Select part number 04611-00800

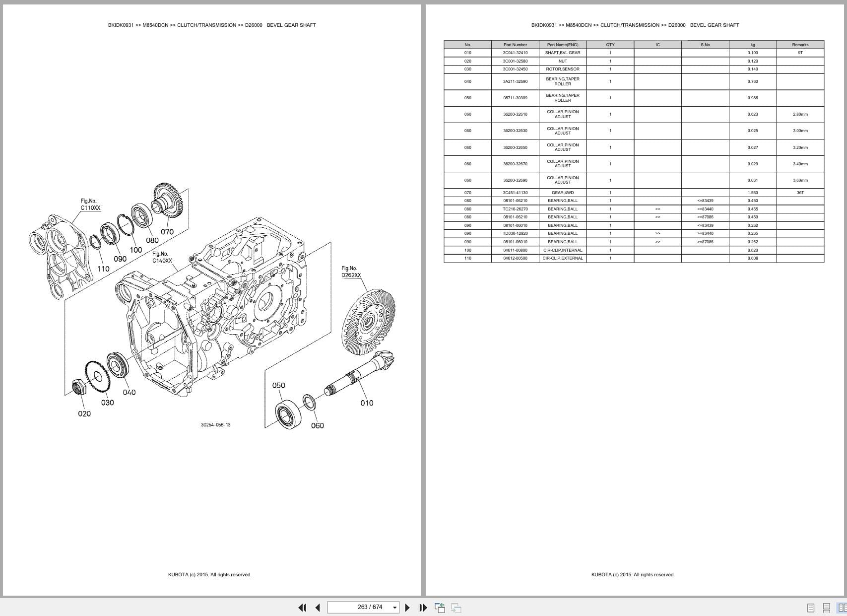[x=515, y=250]
